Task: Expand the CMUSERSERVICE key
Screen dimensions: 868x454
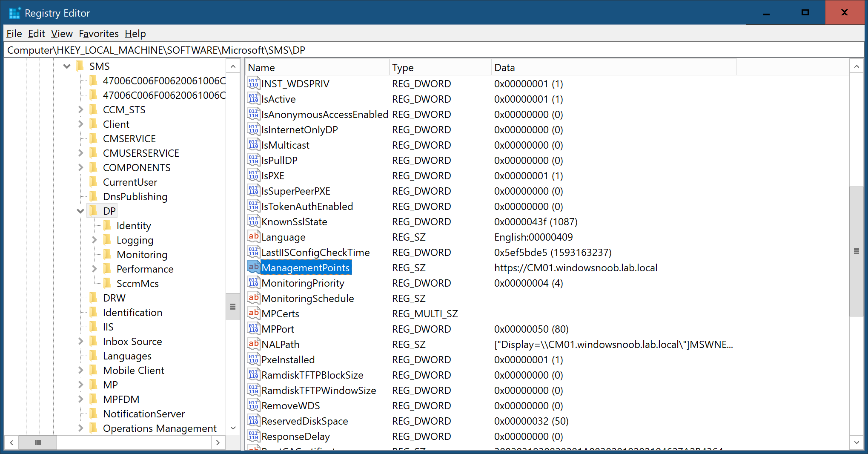Action: (80, 153)
